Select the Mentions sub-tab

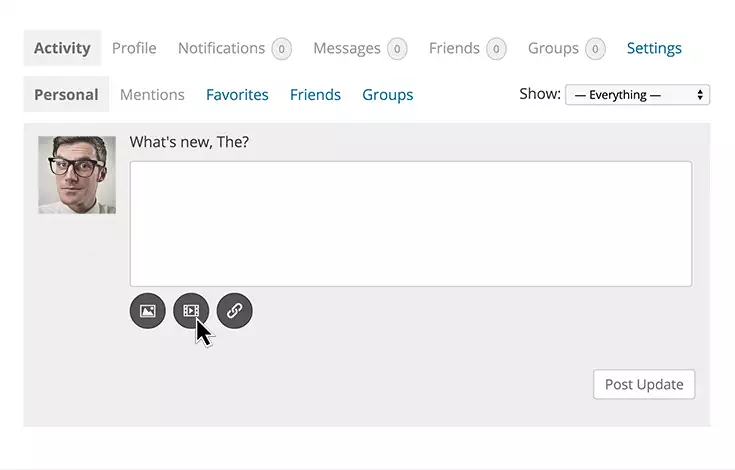(152, 95)
